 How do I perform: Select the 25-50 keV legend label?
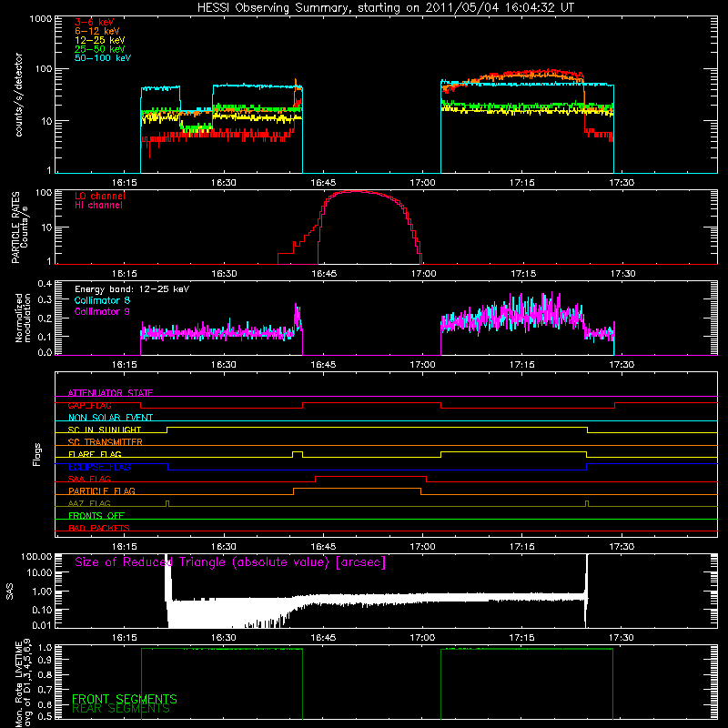[100, 49]
